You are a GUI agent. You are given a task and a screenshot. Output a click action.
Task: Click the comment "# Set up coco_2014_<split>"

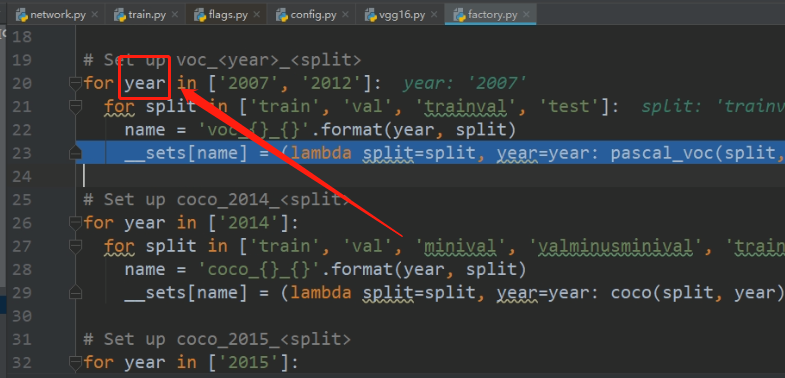coord(217,200)
